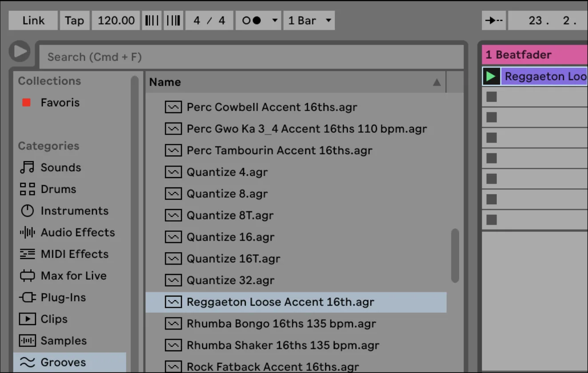This screenshot has width=588, height=373.
Task: Sort by the Name column header
Action: 295,82
